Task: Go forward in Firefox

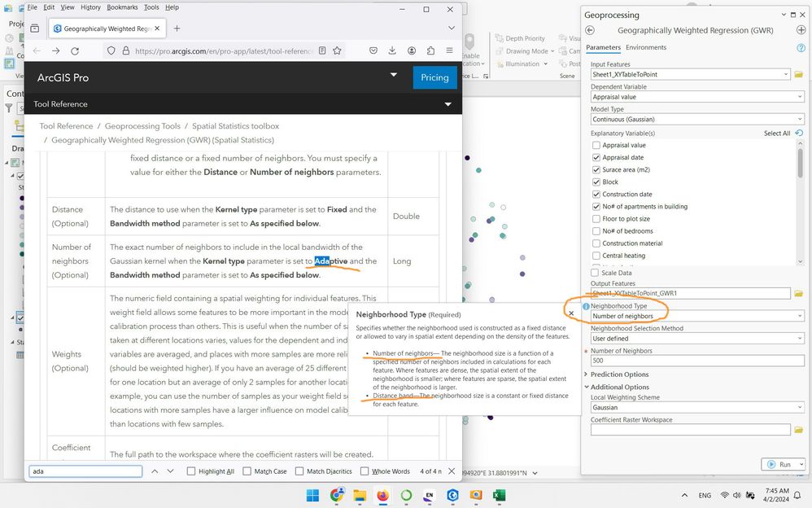Action: point(56,50)
